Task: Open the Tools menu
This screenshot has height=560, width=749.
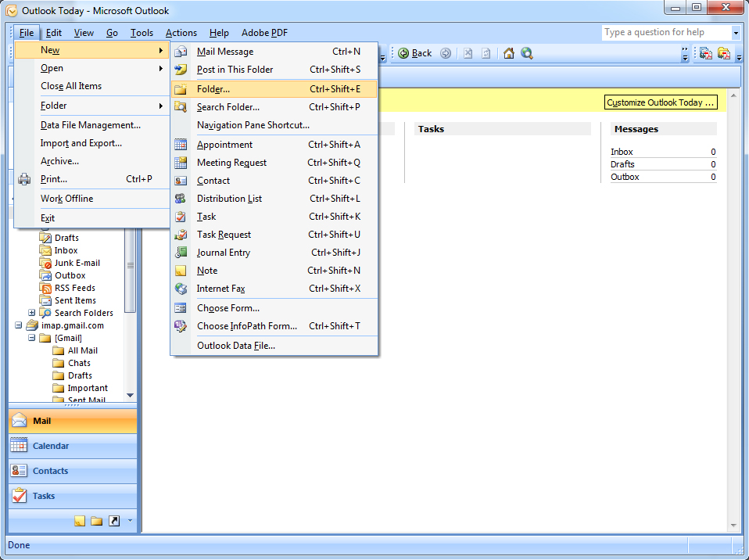Action: tap(142, 33)
